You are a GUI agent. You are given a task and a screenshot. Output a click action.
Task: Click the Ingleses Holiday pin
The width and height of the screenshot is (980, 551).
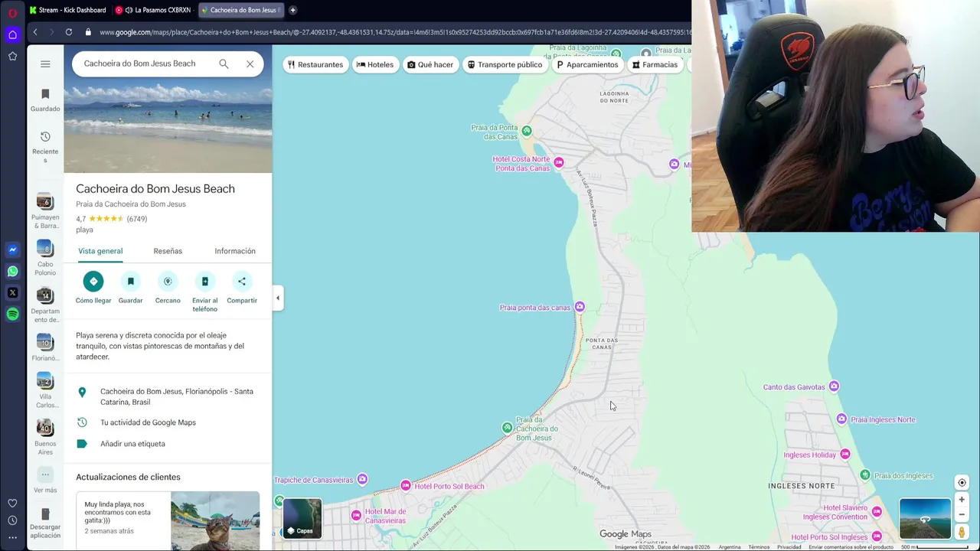(x=845, y=454)
